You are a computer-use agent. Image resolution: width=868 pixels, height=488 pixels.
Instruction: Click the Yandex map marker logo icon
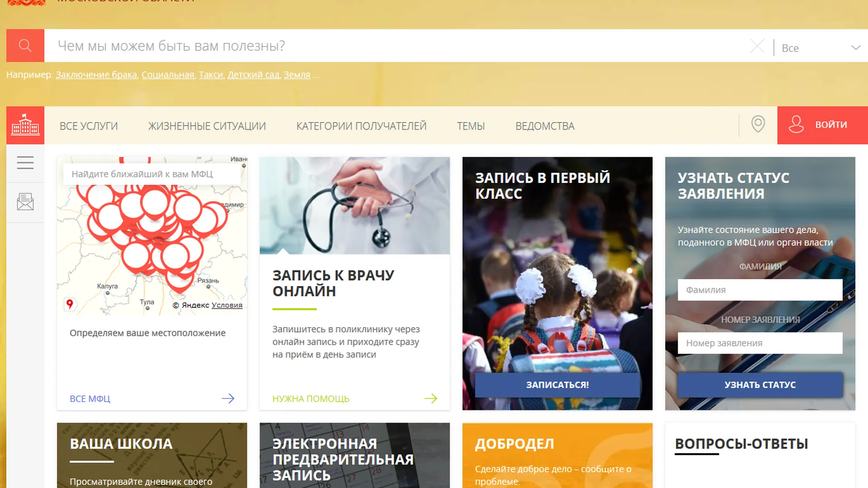click(x=70, y=304)
